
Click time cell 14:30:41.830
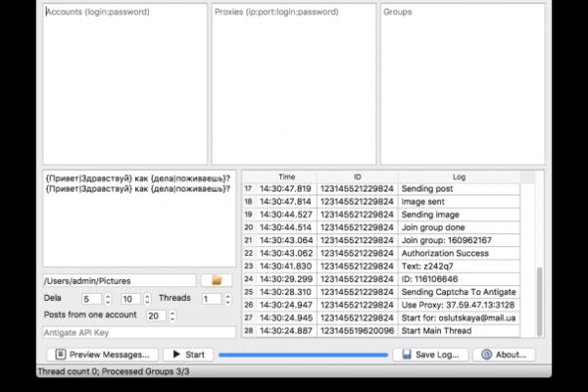point(287,266)
